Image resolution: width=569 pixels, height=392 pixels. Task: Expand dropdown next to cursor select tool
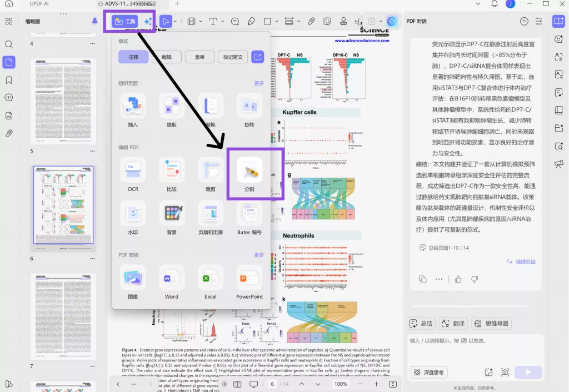click(175, 22)
